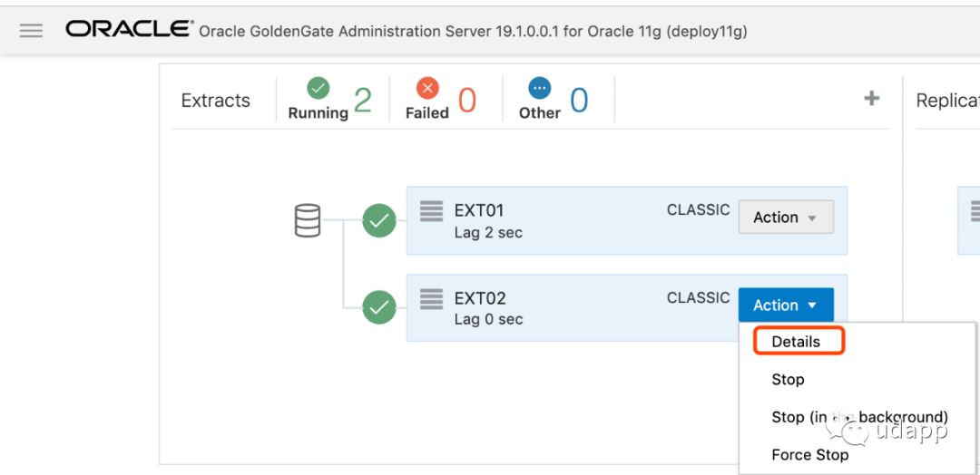Click the database source icon

(x=308, y=220)
